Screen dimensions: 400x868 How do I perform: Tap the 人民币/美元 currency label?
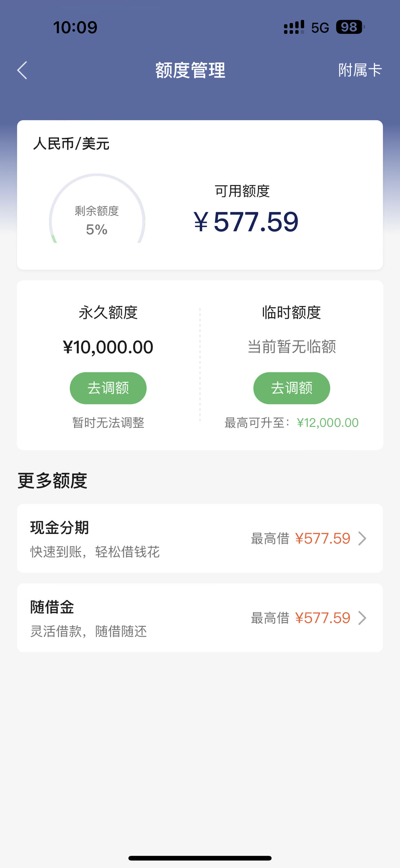(x=71, y=144)
